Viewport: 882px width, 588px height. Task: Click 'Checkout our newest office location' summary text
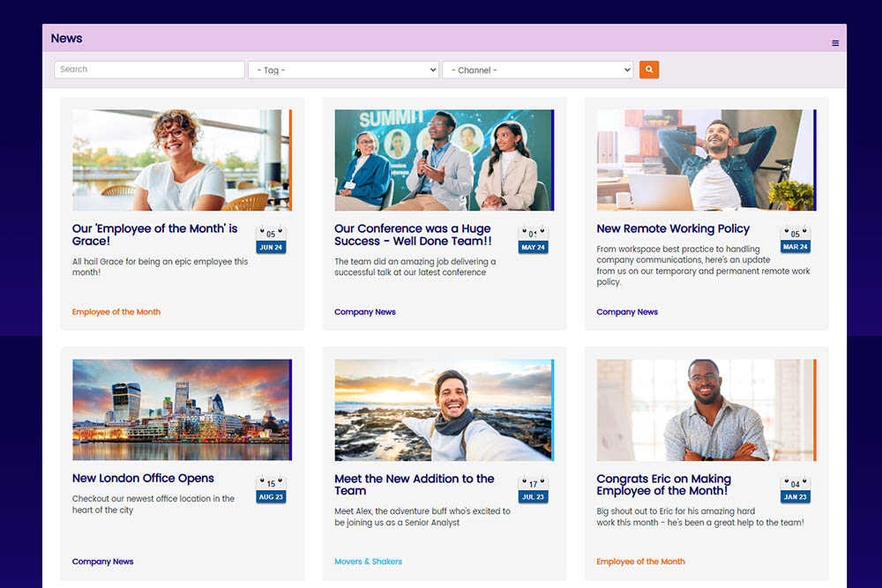[x=153, y=504]
